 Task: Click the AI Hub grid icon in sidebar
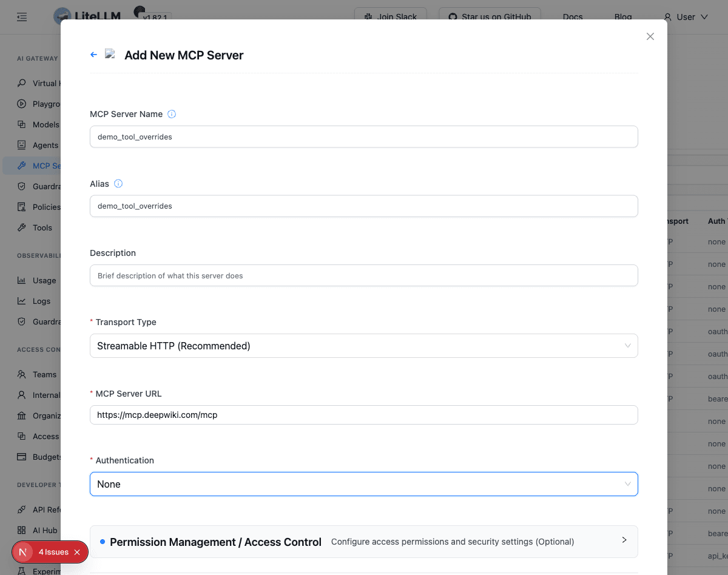pyautogui.click(x=22, y=530)
